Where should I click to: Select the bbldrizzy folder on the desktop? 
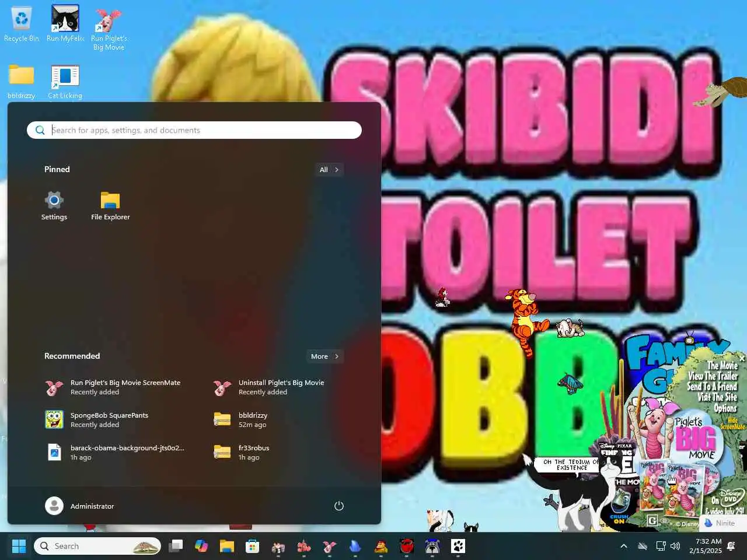click(22, 81)
